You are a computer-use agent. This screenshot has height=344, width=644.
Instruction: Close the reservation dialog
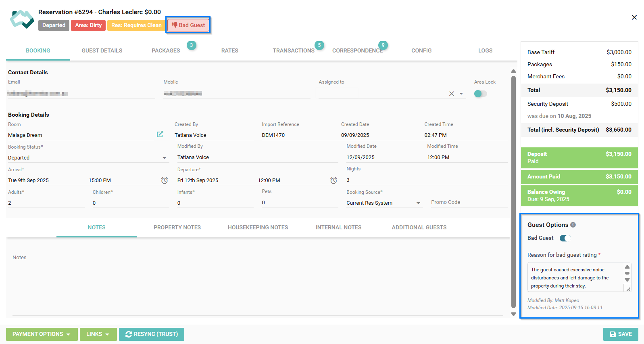tap(634, 17)
